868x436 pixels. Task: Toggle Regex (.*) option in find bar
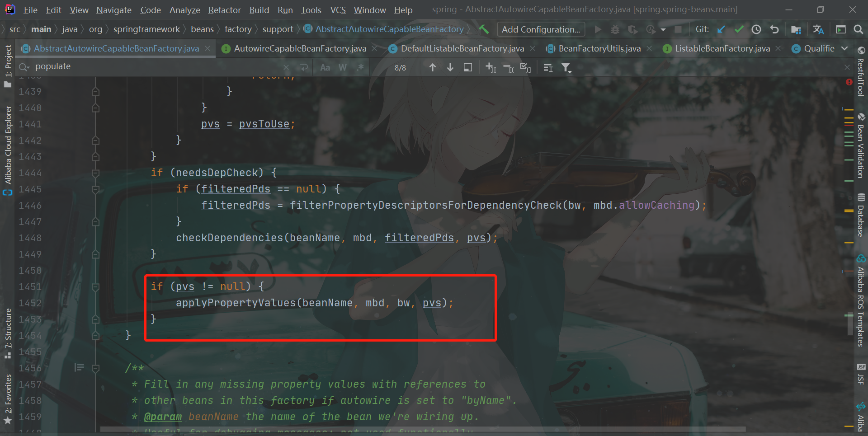(360, 67)
